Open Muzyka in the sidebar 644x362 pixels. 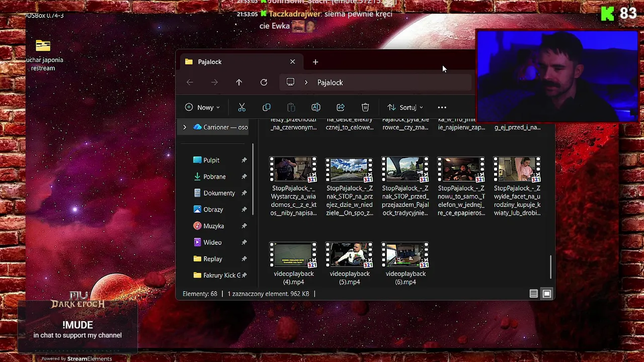pos(214,226)
